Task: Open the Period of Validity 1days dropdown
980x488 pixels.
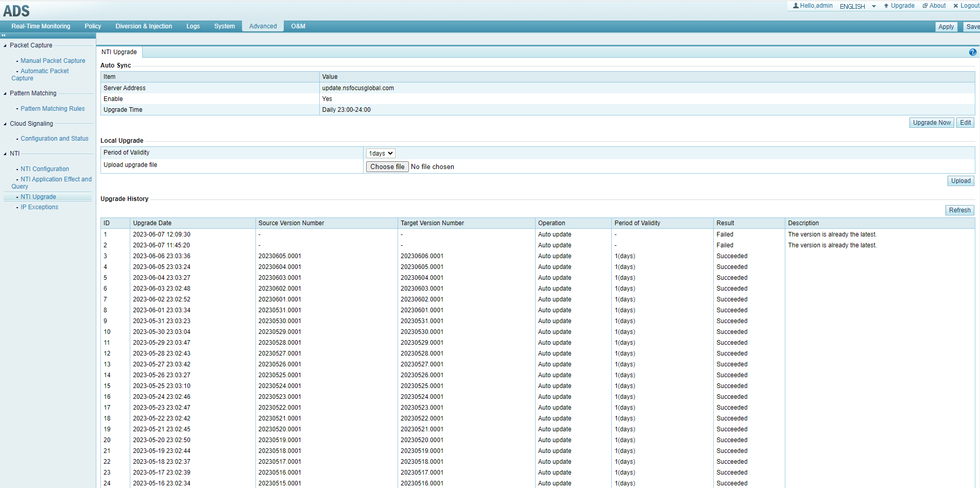Action: pyautogui.click(x=381, y=154)
